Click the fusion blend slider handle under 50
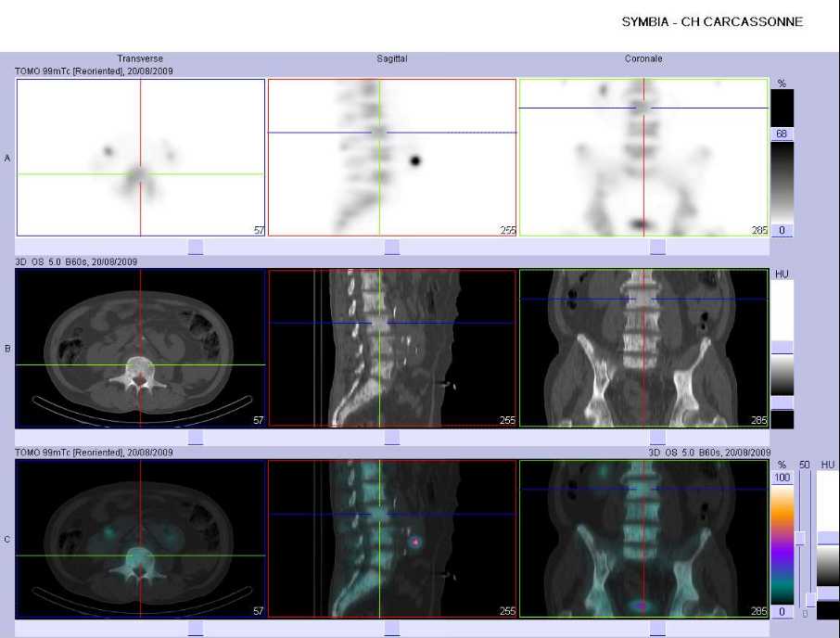The height and width of the screenshot is (638, 840). point(801,539)
